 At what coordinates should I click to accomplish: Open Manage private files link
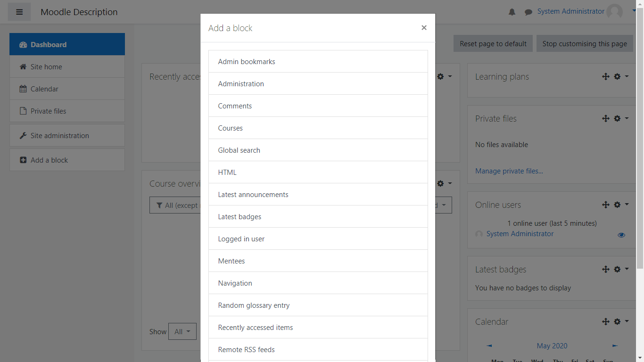click(x=509, y=171)
